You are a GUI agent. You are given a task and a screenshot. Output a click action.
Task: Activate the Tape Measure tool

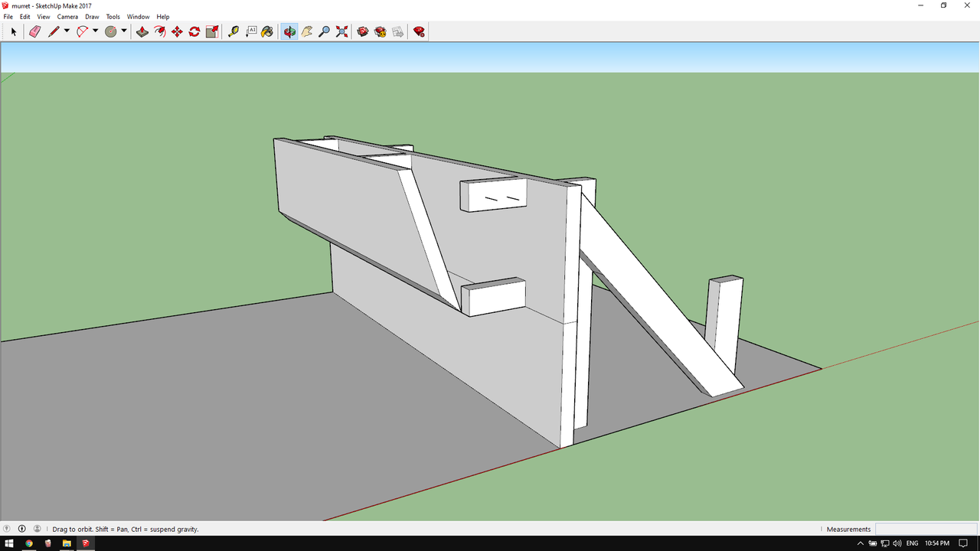click(234, 31)
